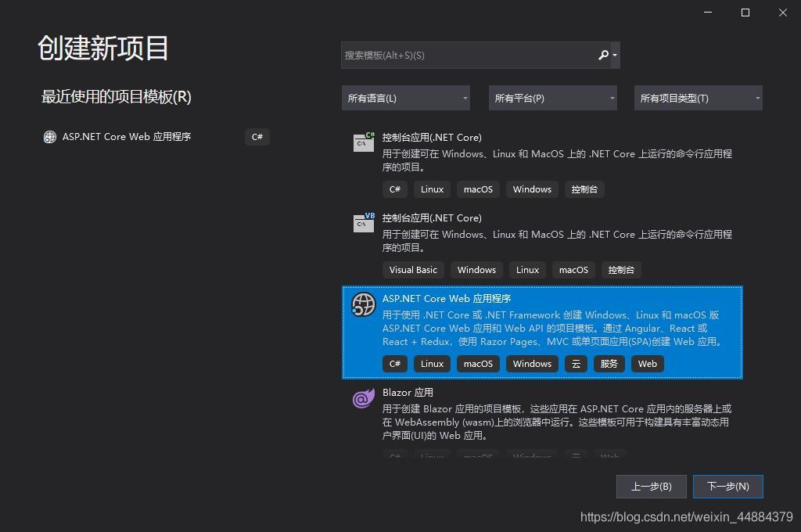This screenshot has height=532, width=801.
Task: Open the 所有项目类型 project type dropdown
Action: pyautogui.click(x=699, y=98)
